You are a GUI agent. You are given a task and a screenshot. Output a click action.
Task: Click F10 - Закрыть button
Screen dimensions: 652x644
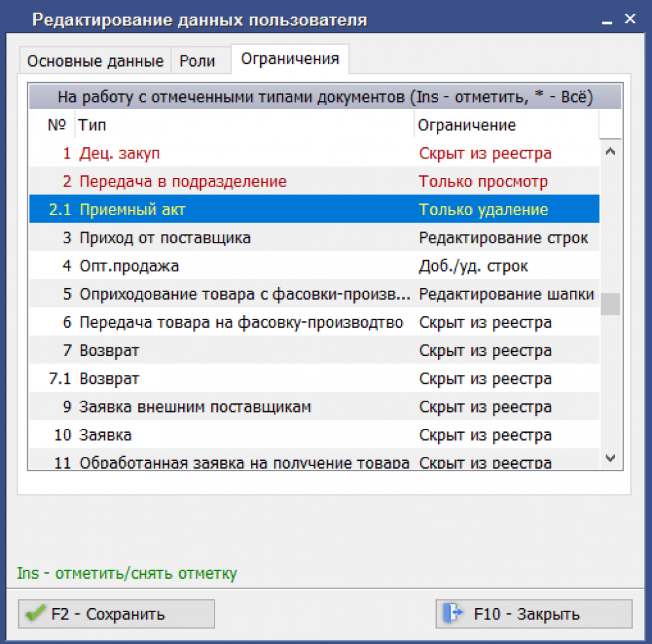click(x=534, y=613)
